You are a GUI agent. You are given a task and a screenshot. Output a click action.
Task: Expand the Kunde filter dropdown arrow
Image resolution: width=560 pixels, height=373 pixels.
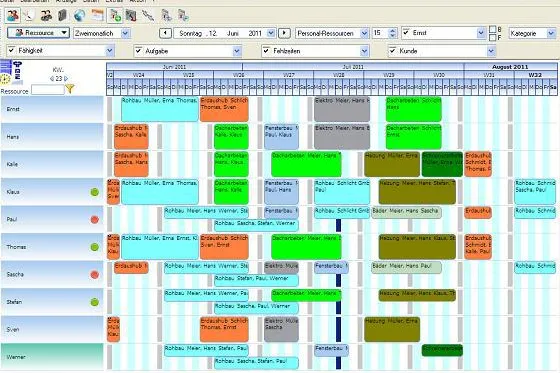[491, 51]
